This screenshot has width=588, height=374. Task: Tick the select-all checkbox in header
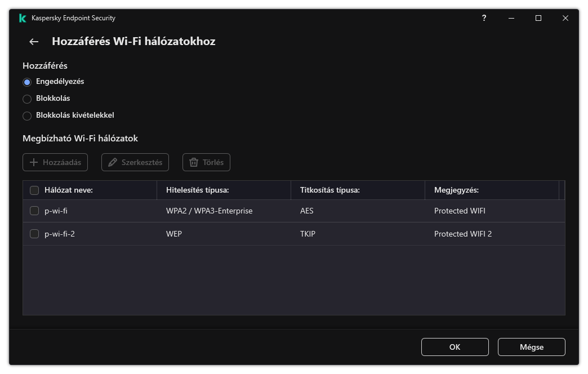[34, 190]
